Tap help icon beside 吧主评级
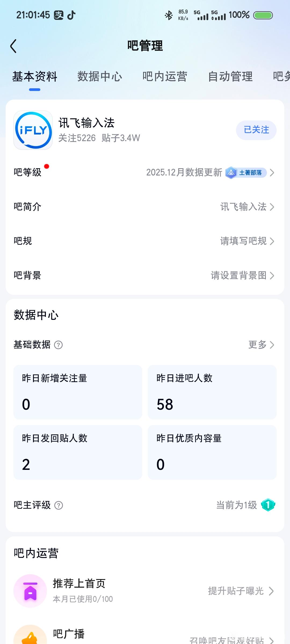Viewport: 290px width, 644px height. click(59, 505)
